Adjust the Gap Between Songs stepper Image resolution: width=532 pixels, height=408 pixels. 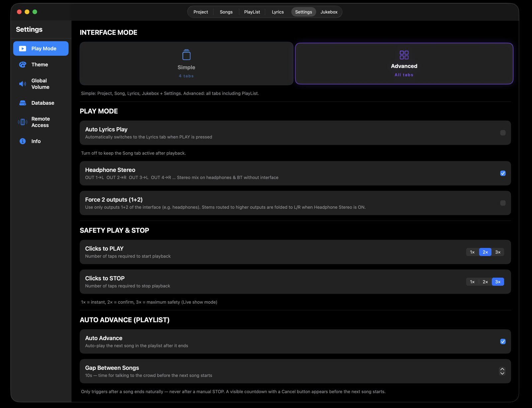502,371
